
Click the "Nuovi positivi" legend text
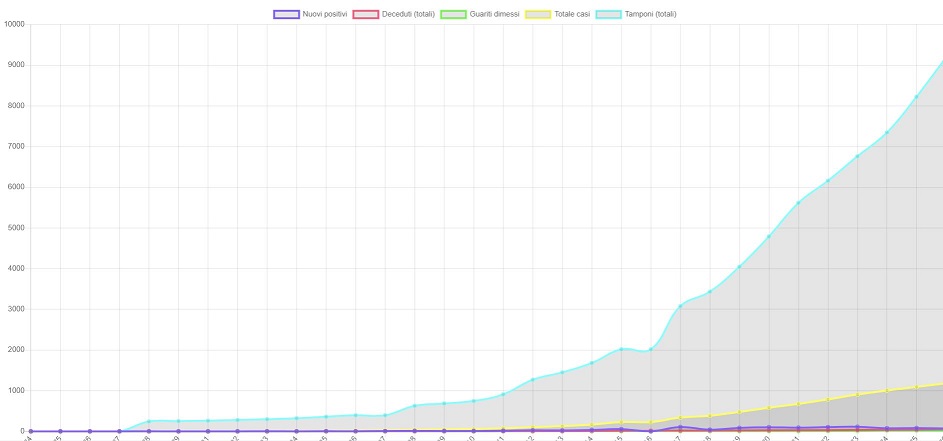324,15
